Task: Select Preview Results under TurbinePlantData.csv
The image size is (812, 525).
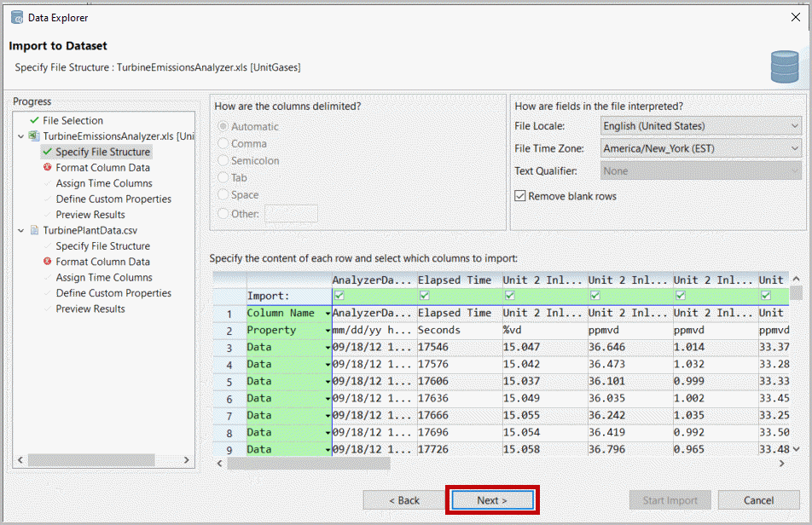Action: (x=90, y=309)
